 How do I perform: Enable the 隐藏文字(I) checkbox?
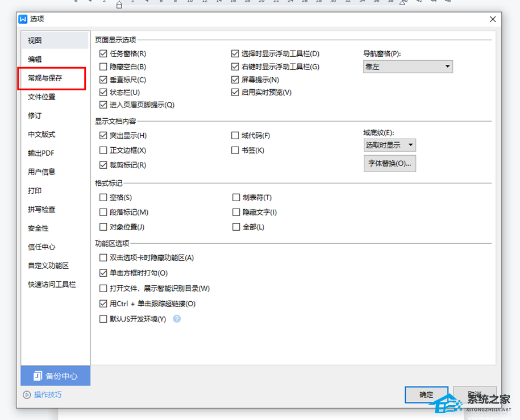point(236,212)
